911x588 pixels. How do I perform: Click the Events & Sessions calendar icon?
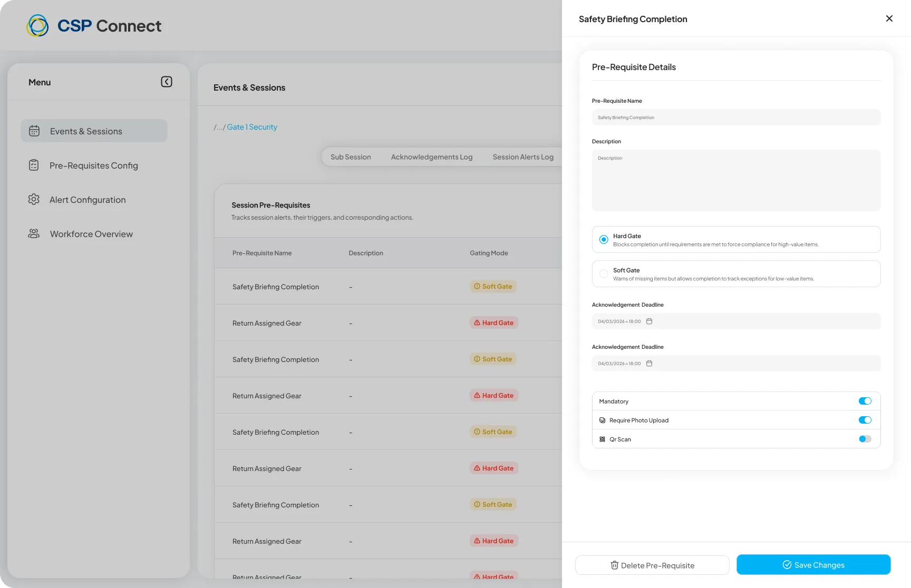click(x=34, y=131)
